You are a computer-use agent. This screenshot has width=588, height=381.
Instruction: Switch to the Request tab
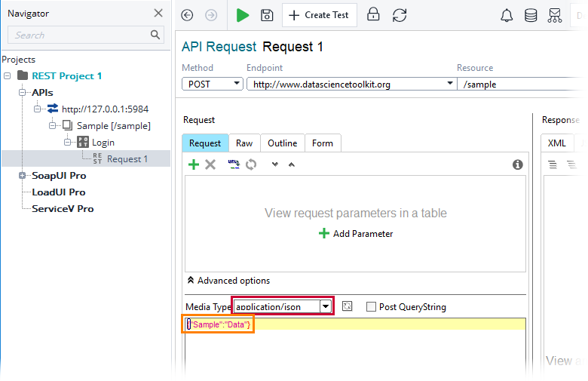point(205,143)
